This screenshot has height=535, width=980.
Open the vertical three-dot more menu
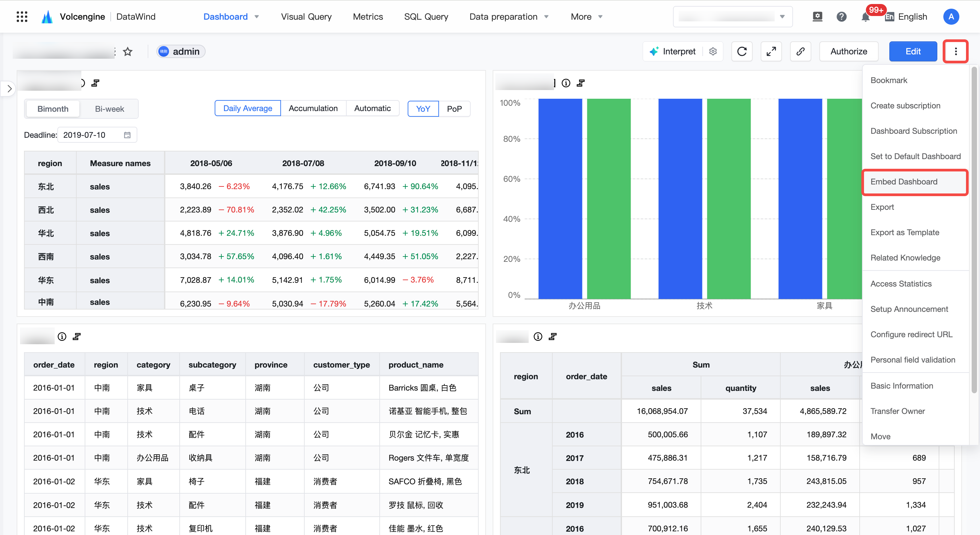(x=956, y=51)
